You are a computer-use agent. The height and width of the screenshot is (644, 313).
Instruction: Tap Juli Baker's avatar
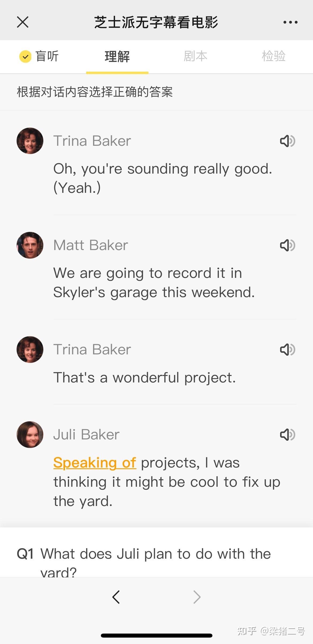[30, 434]
